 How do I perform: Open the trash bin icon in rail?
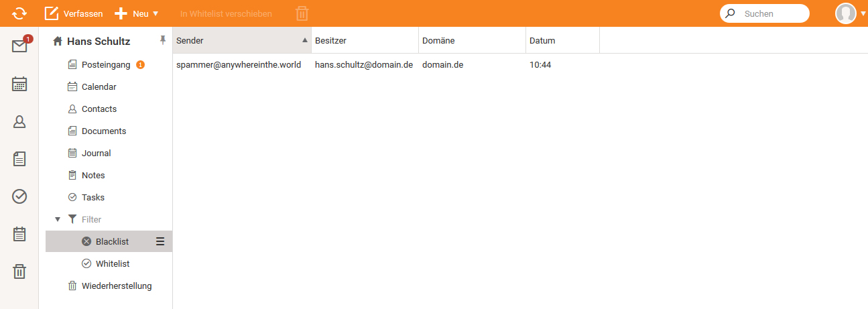click(19, 271)
